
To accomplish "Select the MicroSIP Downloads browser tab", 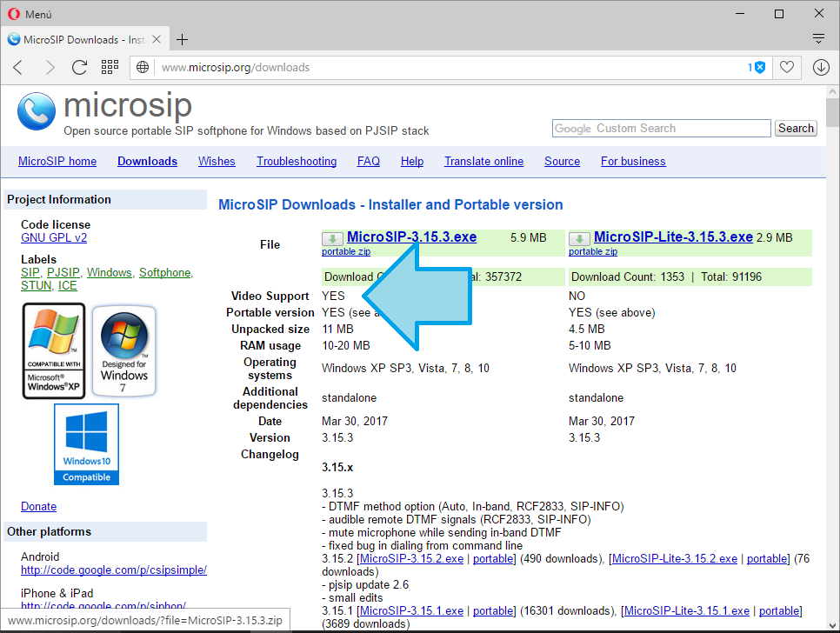I will pos(86,40).
